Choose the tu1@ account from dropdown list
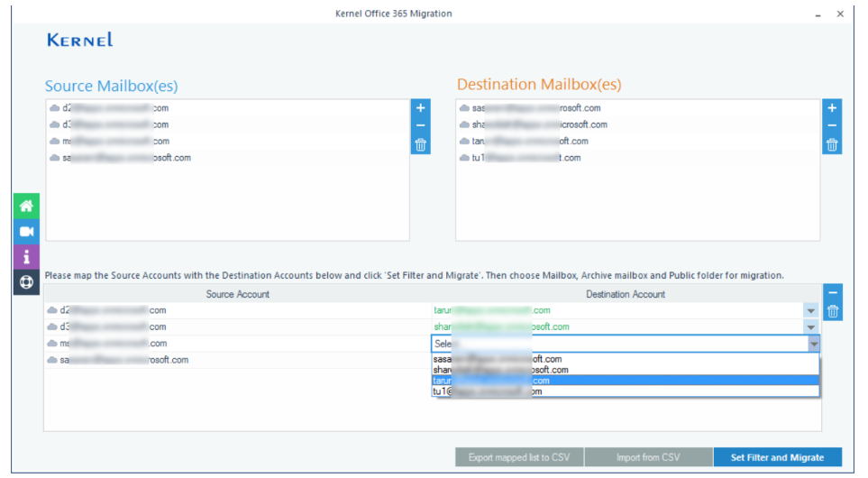The width and height of the screenshot is (868, 478). pos(625,391)
